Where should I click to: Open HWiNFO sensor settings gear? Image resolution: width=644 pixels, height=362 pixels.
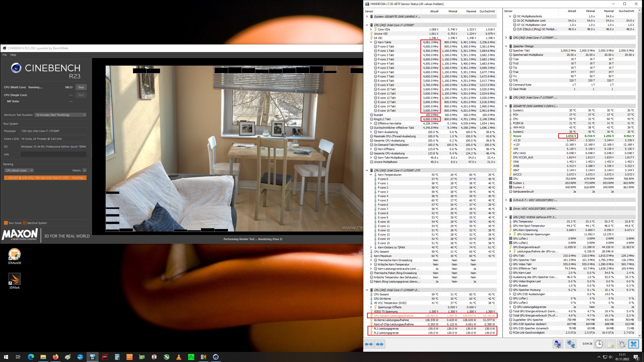click(622, 344)
